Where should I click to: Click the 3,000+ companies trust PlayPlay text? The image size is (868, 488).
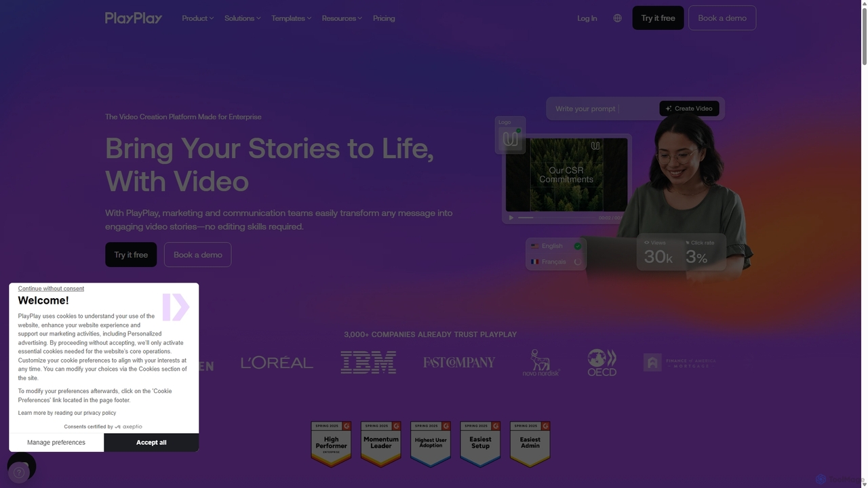[430, 334]
